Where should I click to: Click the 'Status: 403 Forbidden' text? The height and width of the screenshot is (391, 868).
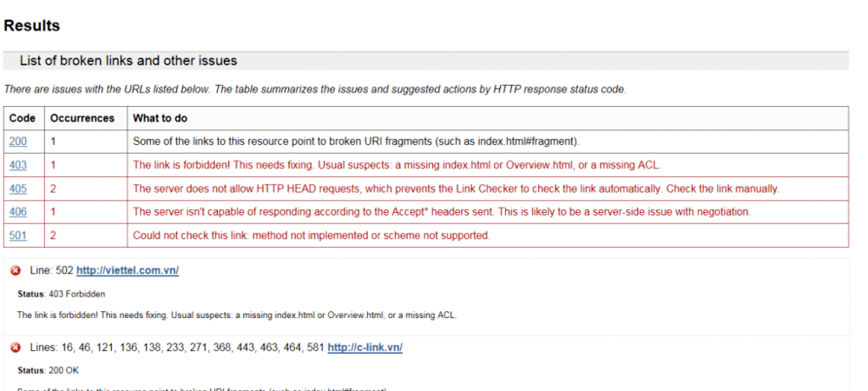[x=61, y=294]
